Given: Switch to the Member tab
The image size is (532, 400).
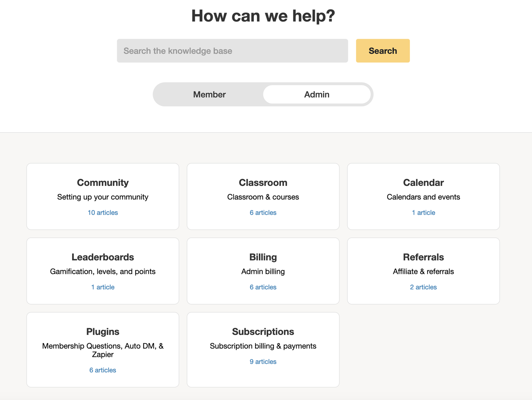Looking at the screenshot, I should click(x=209, y=94).
